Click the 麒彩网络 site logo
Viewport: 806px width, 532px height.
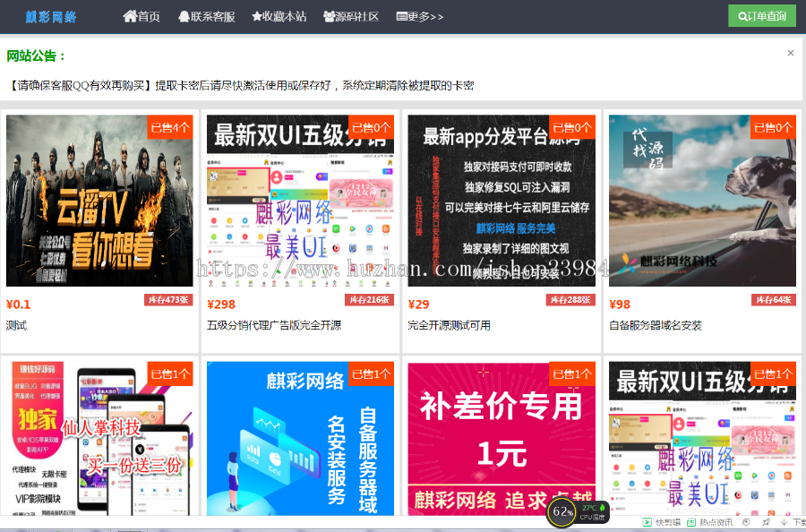(x=51, y=17)
